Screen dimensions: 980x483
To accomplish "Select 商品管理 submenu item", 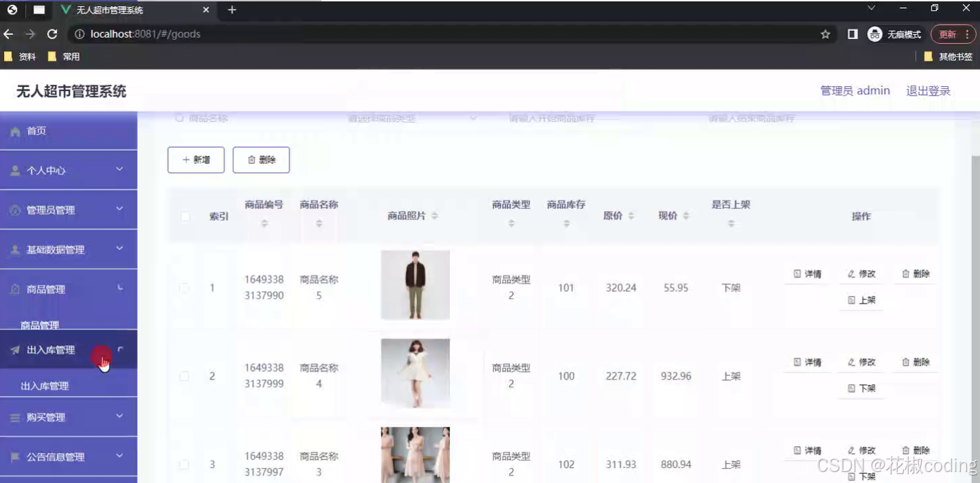I will point(40,325).
